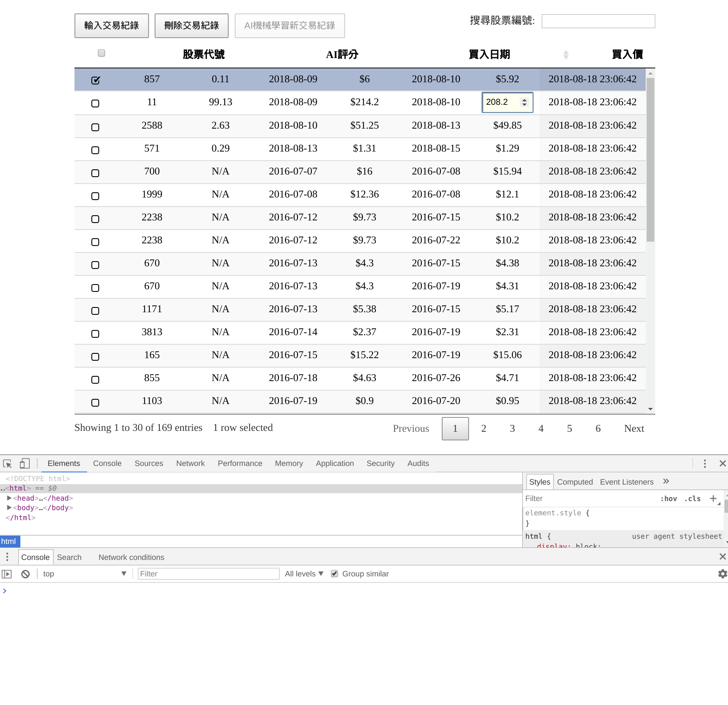Toggle the device toolbar icon
The image size is (728, 705).
[25, 464]
